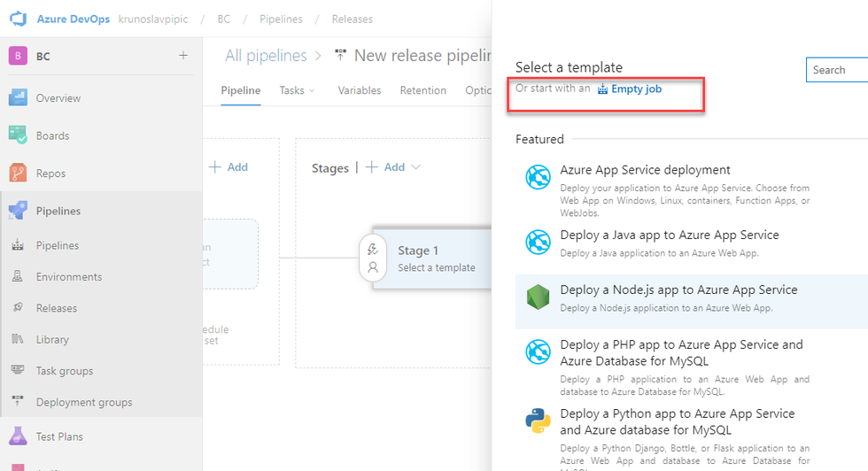Switch to the Options tab

[x=478, y=90]
